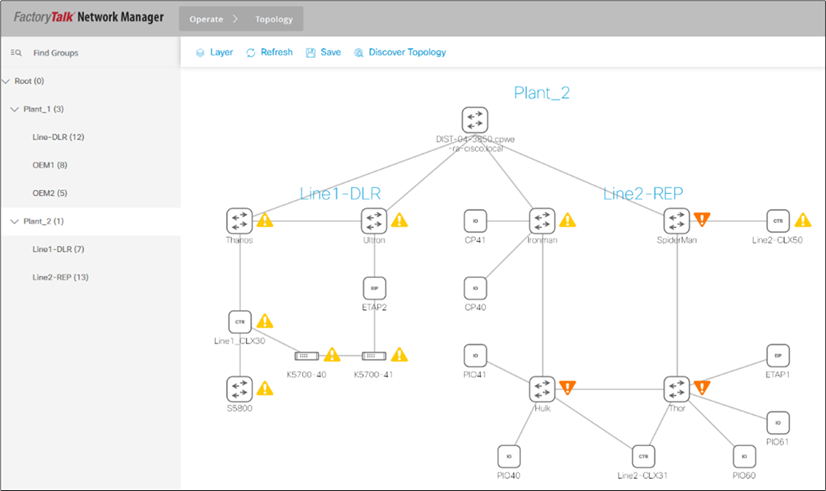Start Discover Topology
This screenshot has width=826, height=491.
point(400,52)
